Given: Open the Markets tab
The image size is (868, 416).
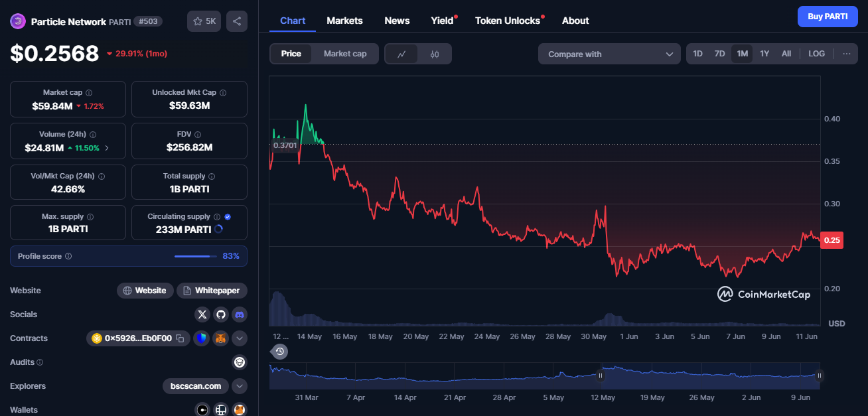Looking at the screenshot, I should tap(344, 21).
